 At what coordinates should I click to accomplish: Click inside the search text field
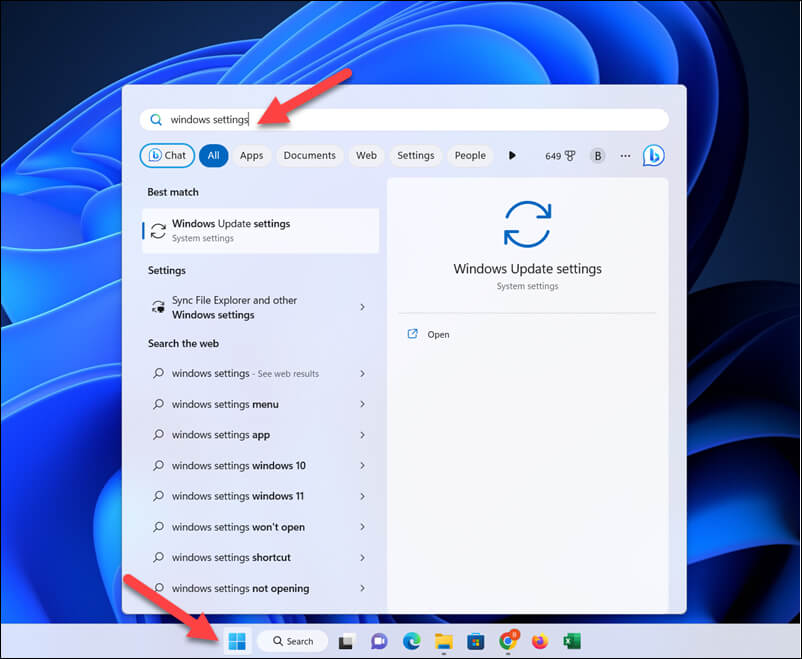click(404, 120)
